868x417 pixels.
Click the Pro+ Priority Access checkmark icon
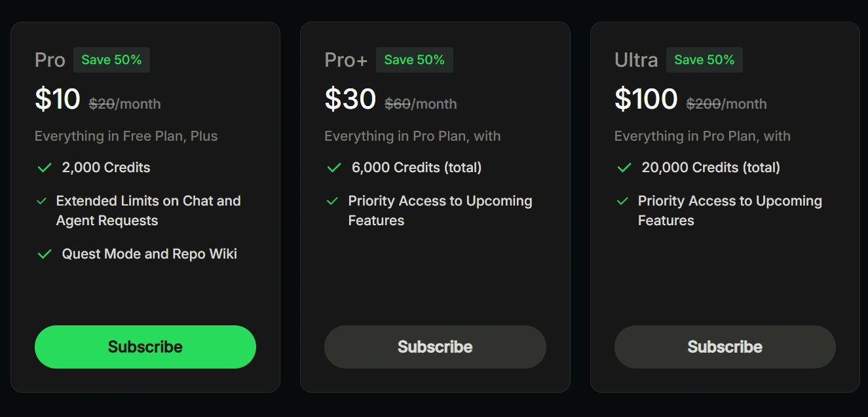click(x=332, y=201)
